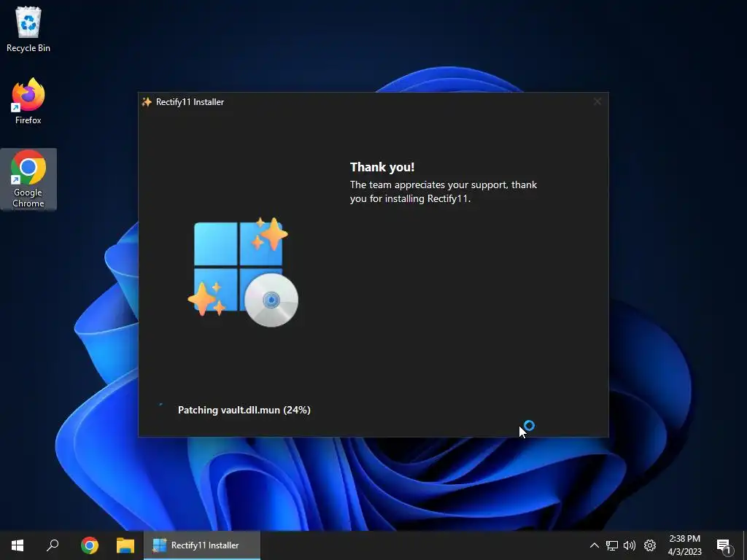Screen dimensions: 747x560
Task: Open the volume speaker tray icon
Action: [630, 545]
